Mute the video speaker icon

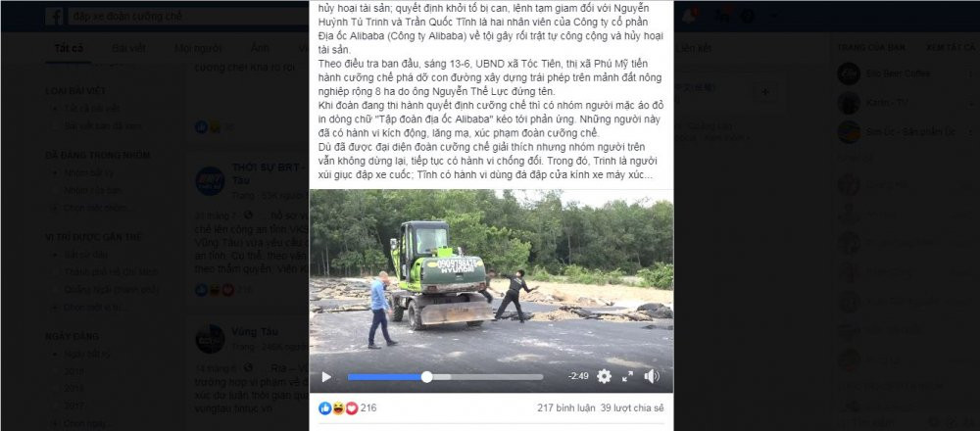(x=652, y=376)
